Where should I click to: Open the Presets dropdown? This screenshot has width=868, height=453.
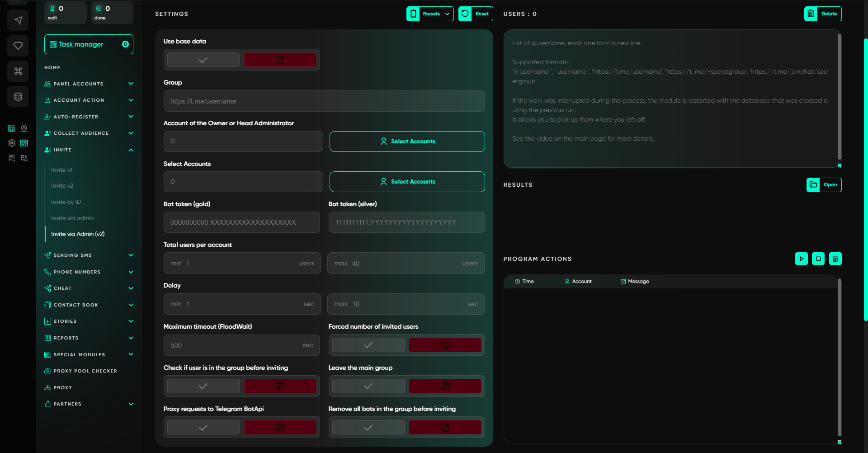pos(430,14)
